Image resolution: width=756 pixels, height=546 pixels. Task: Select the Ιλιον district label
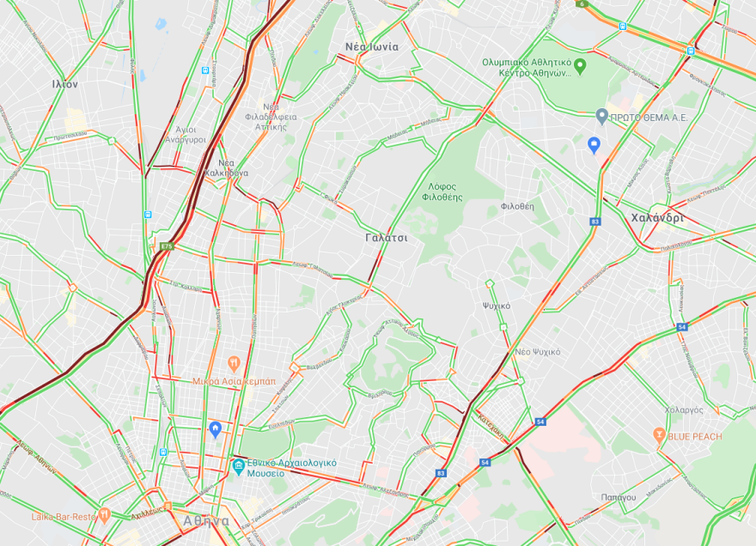(x=65, y=84)
